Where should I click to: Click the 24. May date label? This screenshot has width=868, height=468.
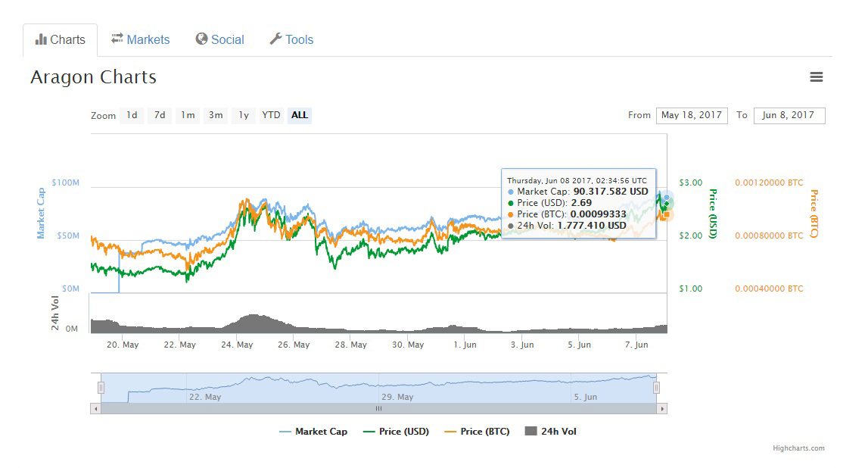(x=237, y=345)
